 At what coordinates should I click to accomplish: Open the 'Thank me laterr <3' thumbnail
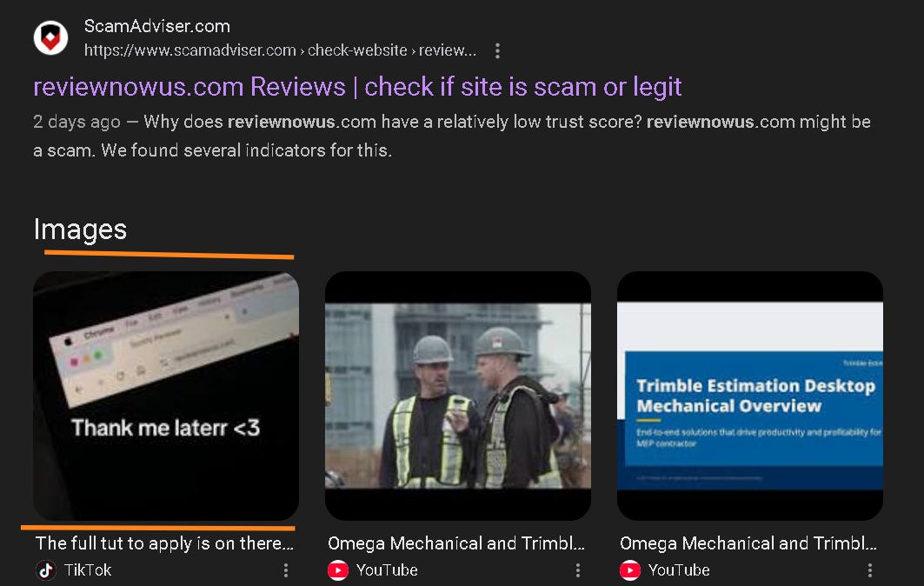coord(166,396)
